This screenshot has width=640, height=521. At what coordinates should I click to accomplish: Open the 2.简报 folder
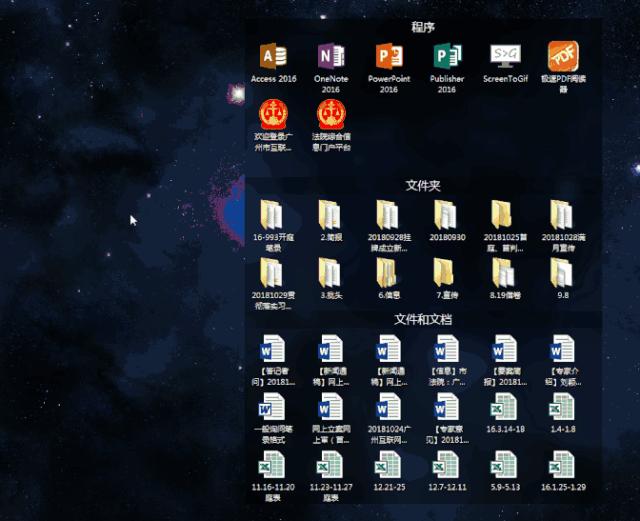pyautogui.click(x=331, y=215)
